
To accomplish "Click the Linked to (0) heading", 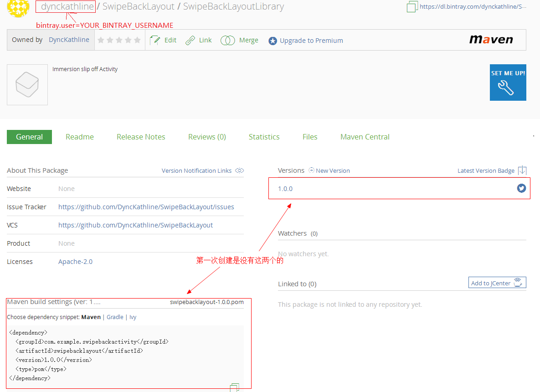I will coord(297,284).
